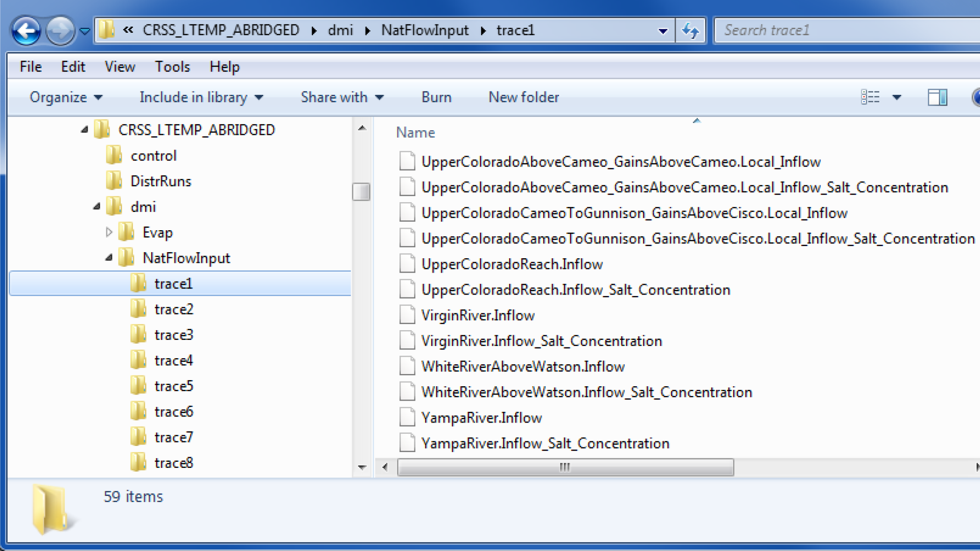980x551 pixels.
Task: Open the view options dropdown arrow
Action: click(896, 97)
